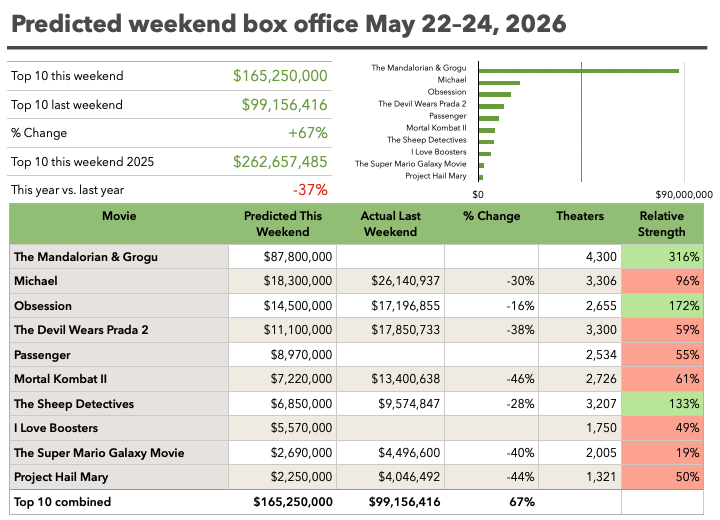Screen dimensions: 720x520
Task: Click the 'Top 10 this weekend 2025' summary label
Action: (x=82, y=162)
